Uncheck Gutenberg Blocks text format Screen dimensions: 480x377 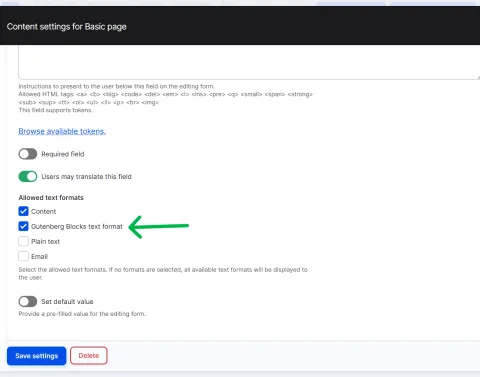click(23, 226)
